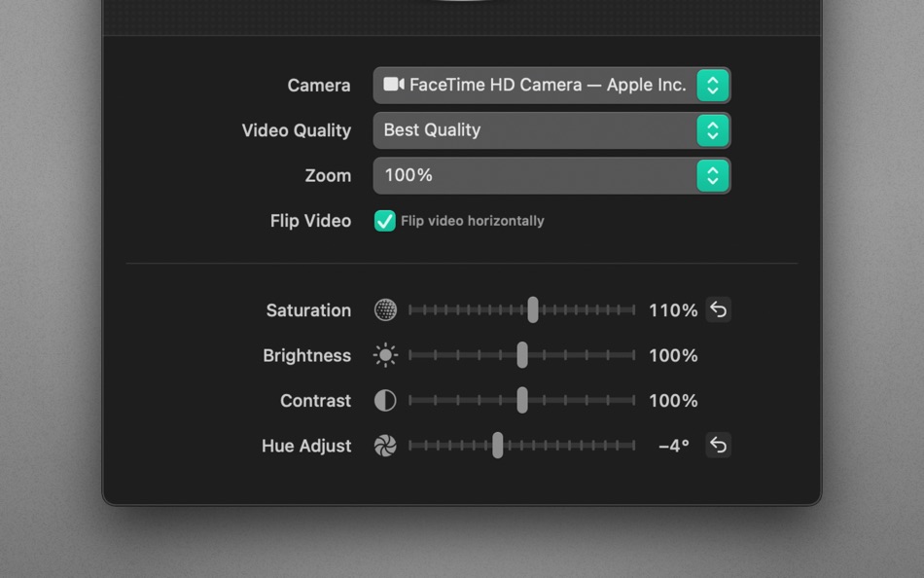Click the Contrast slider handle
924x578 pixels.
click(521, 400)
